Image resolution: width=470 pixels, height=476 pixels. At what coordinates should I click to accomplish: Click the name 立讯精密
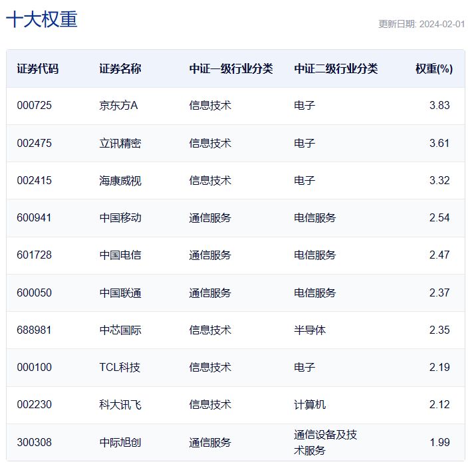[120, 143]
